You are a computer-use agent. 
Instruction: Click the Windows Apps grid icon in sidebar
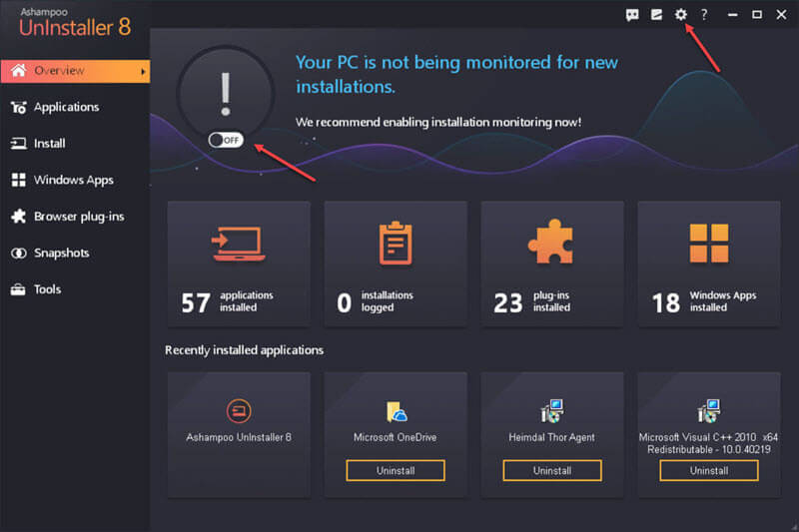pos(18,180)
